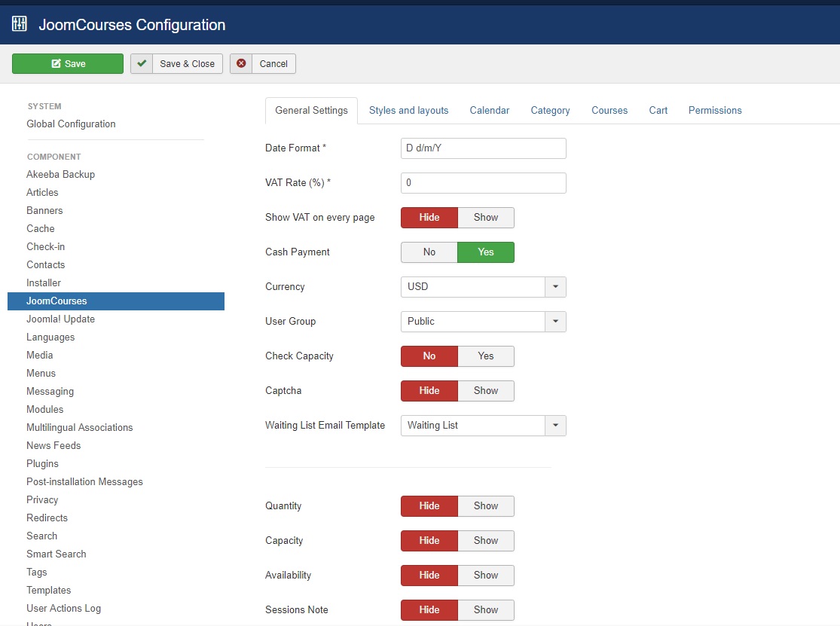Image resolution: width=840 pixels, height=626 pixels.
Task: Switch to the Calendar tab
Action: pos(489,110)
